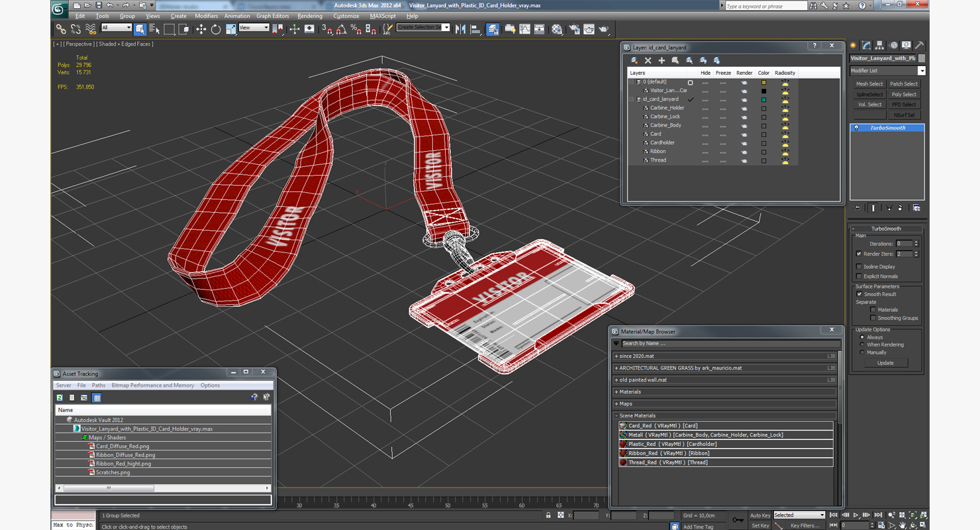Select Manually update option
This screenshot has height=530, width=980.
pyautogui.click(x=862, y=352)
